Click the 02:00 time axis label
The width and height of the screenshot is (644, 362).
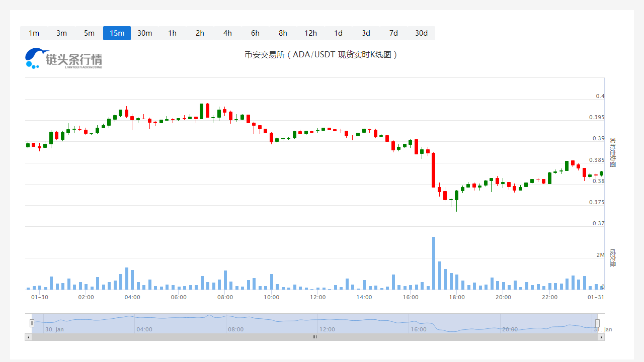tap(86, 297)
